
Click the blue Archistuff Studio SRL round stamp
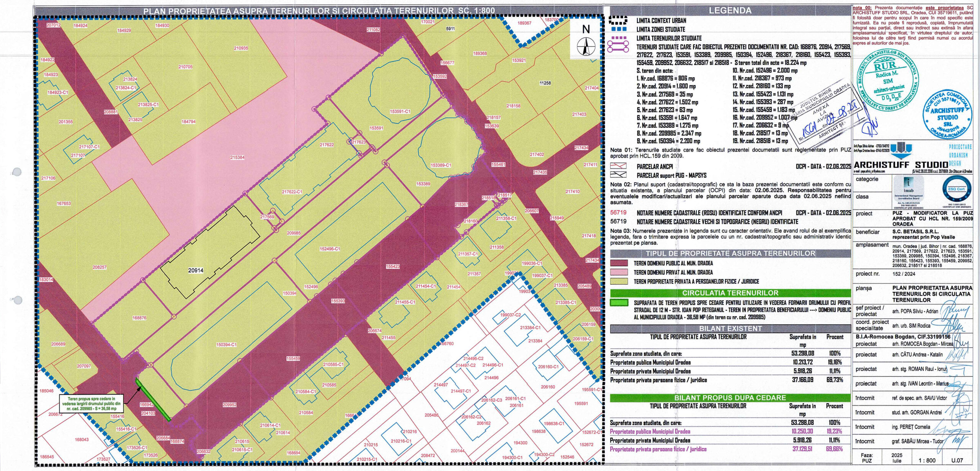pos(947,115)
